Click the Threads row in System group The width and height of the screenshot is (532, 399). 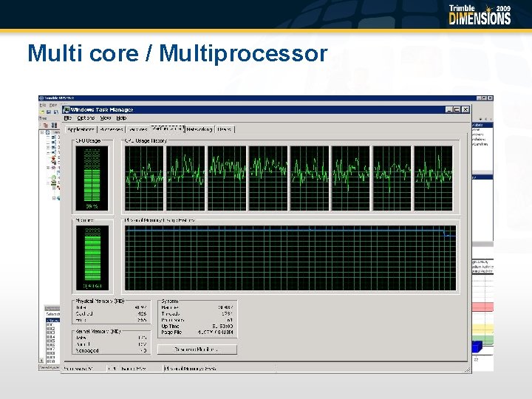pos(197,314)
